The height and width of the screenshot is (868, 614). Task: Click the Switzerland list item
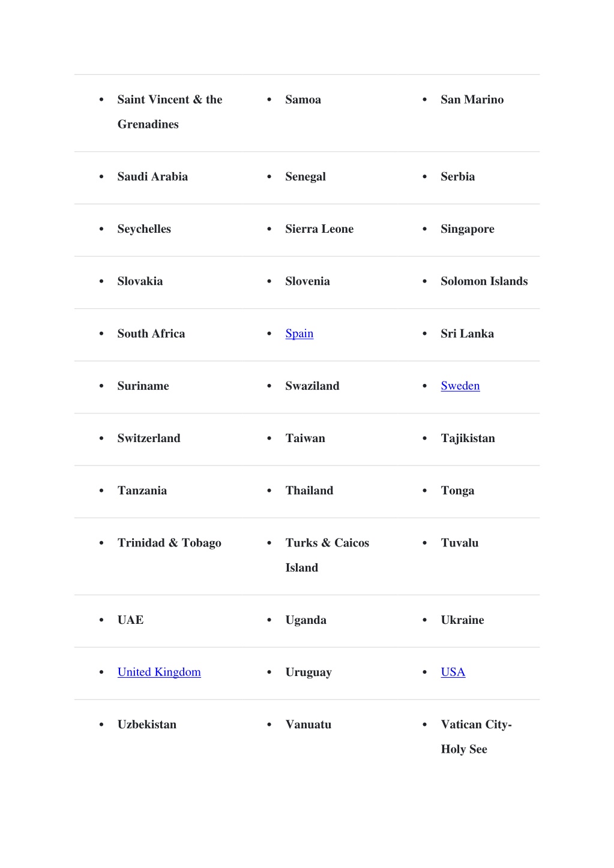click(x=149, y=438)
